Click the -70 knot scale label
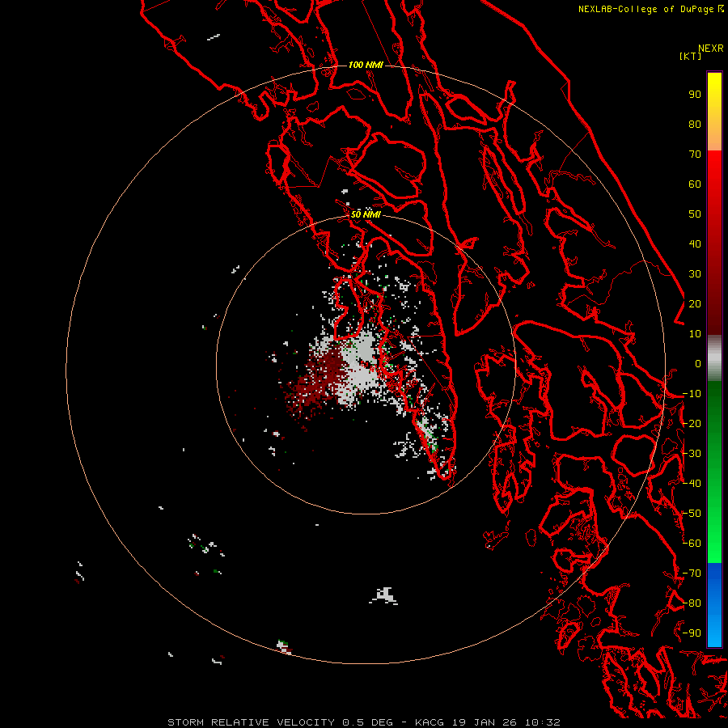The height and width of the screenshot is (728, 728). pyautogui.click(x=692, y=574)
